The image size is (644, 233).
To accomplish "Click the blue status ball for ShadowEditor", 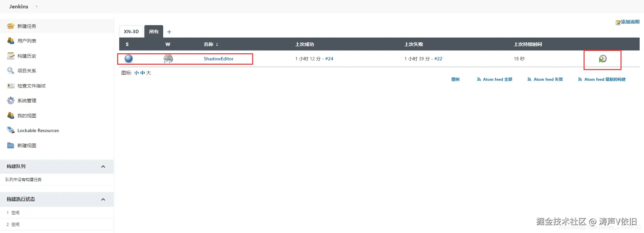I will (129, 59).
